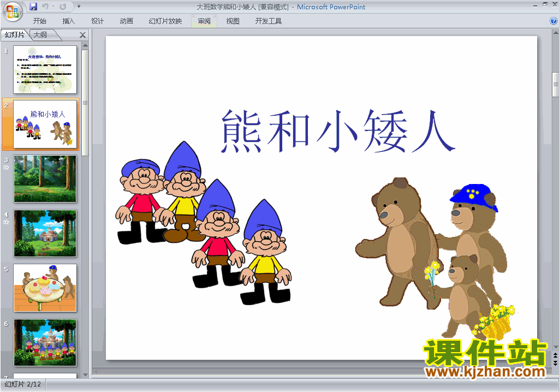Switch to the 设计 ribbon tab
This screenshot has height=392, width=559.
tap(97, 21)
